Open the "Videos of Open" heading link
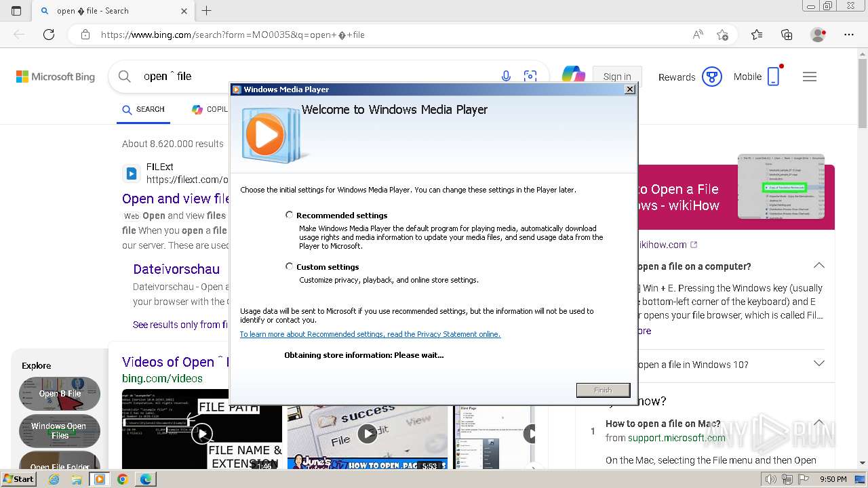Screen dimensions: 868x488 coord(175,362)
